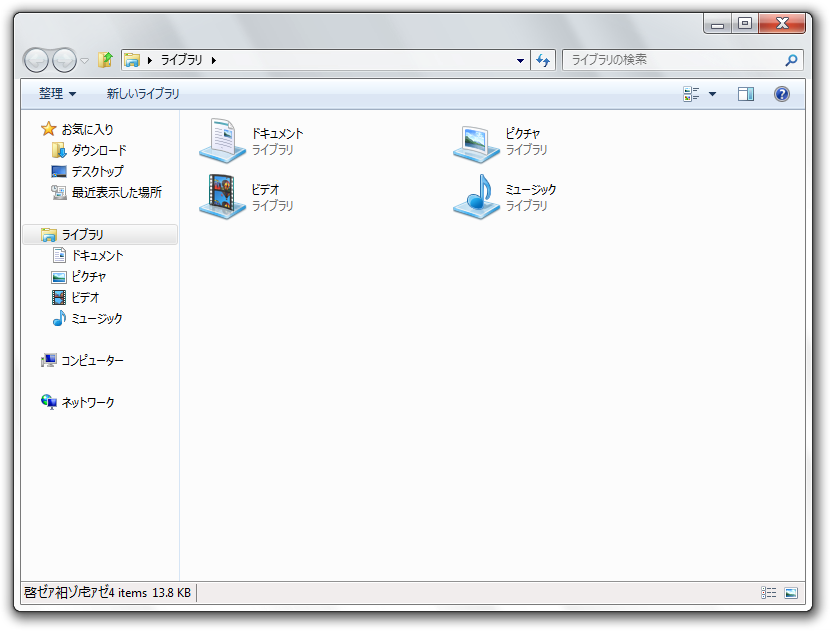832x632 pixels.
Task: Open recent pages dropdown beside navigation arrows
Action: click(x=84, y=61)
